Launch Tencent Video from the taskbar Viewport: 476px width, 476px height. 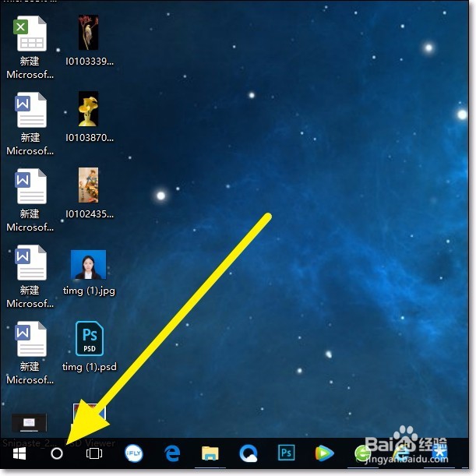tap(324, 453)
